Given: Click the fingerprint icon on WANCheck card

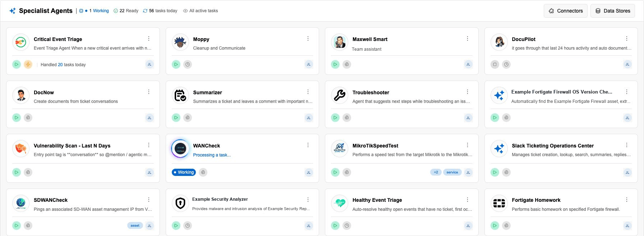Looking at the screenshot, I should 203,172.
